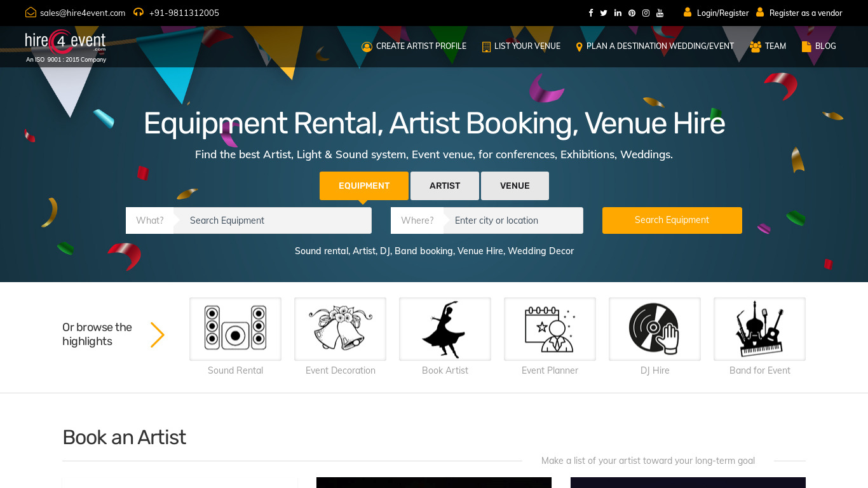Click the Book Artist dancer icon

(x=445, y=329)
